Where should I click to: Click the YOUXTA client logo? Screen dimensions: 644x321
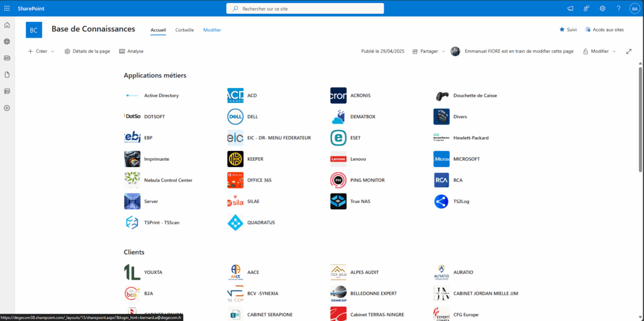click(x=132, y=272)
